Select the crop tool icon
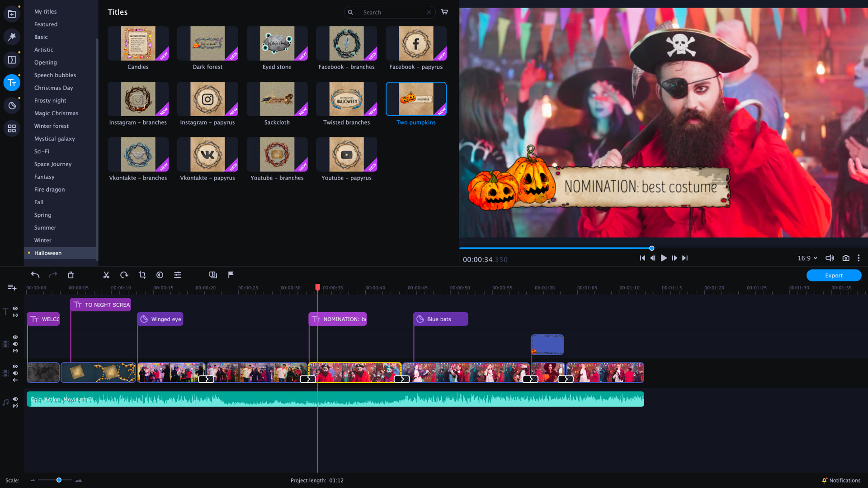Image resolution: width=868 pixels, height=488 pixels. pyautogui.click(x=142, y=275)
